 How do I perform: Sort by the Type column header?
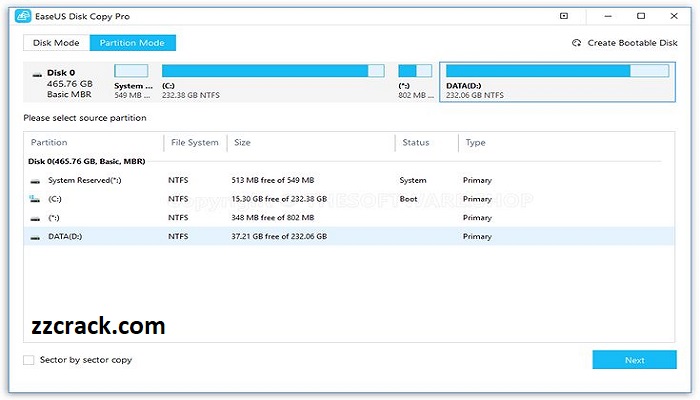[475, 142]
